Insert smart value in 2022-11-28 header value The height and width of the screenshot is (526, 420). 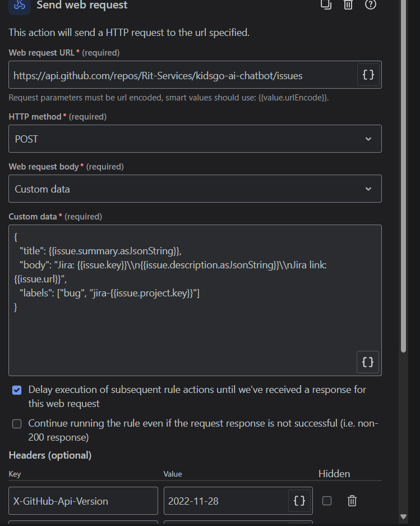(299, 501)
